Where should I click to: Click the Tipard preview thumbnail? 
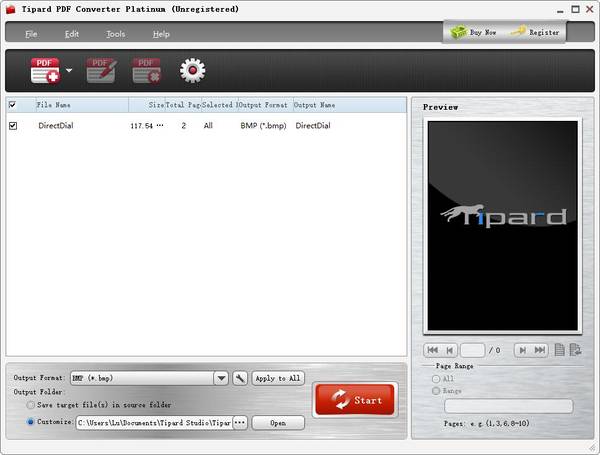coord(502,226)
